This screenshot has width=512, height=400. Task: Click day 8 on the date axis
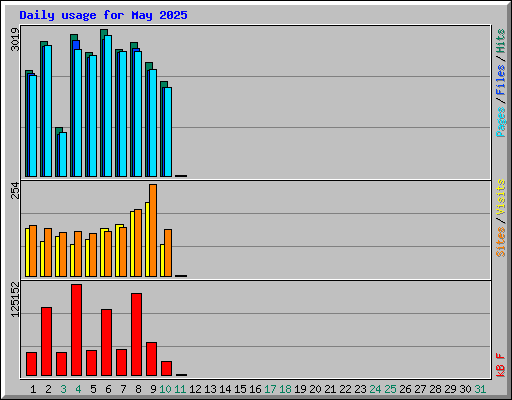click(138, 389)
